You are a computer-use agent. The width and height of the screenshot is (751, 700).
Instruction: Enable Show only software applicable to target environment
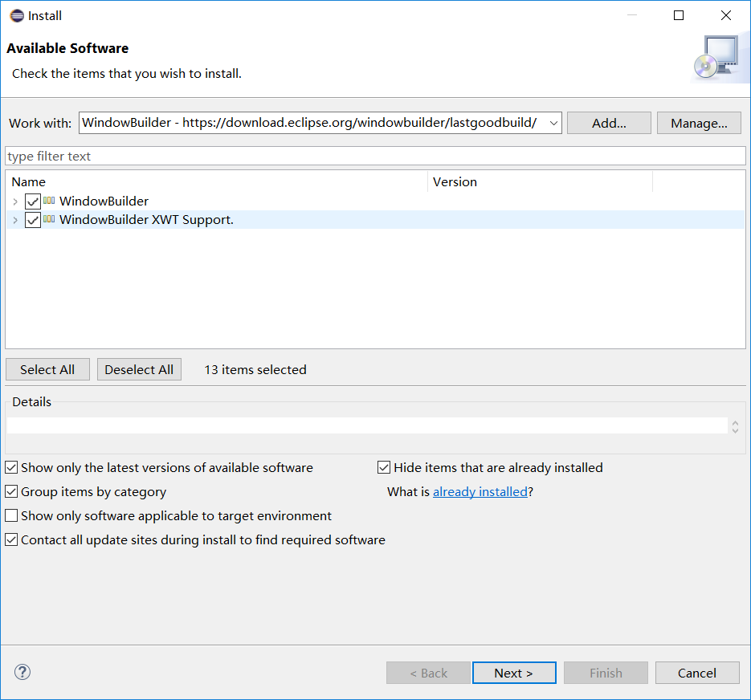11,515
